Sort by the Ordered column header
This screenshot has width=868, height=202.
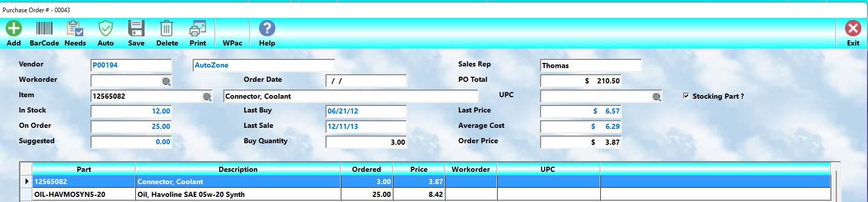click(x=367, y=169)
